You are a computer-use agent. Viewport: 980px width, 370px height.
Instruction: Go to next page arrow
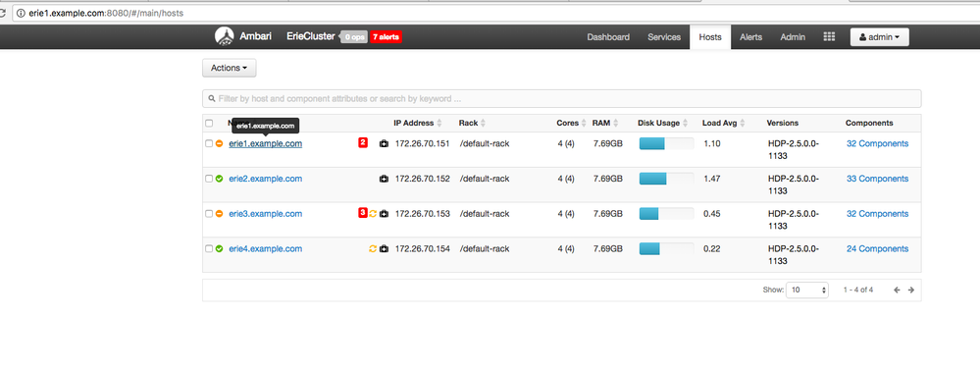(x=911, y=290)
